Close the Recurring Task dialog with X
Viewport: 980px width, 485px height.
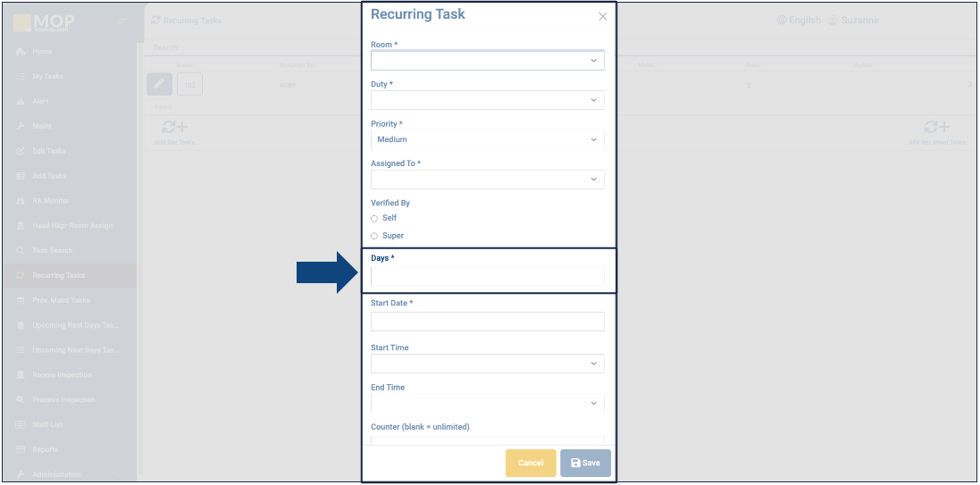coord(603,17)
